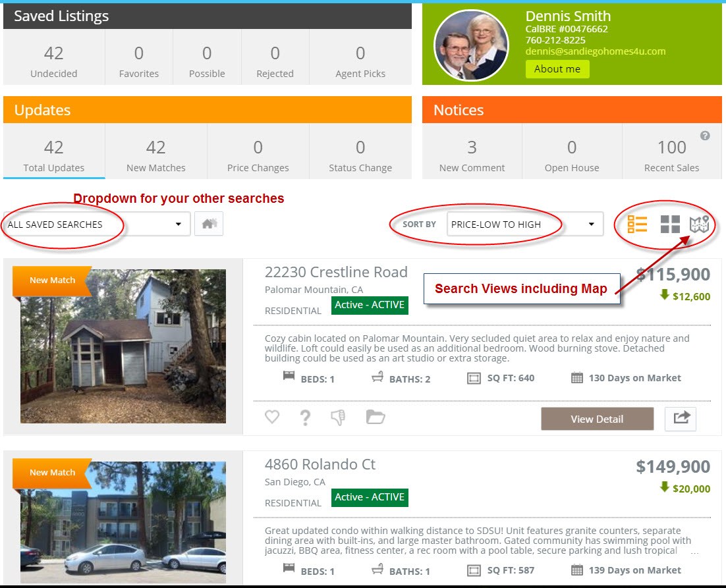Mark Crestline Road as possible question icon
Screen dimensions: 726x588
pos(305,417)
